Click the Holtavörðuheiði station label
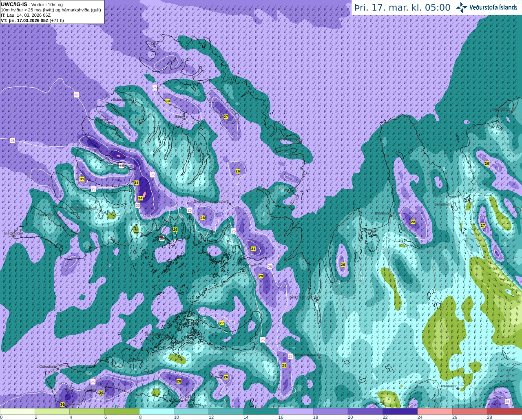522x420 pixels. (306, 355)
